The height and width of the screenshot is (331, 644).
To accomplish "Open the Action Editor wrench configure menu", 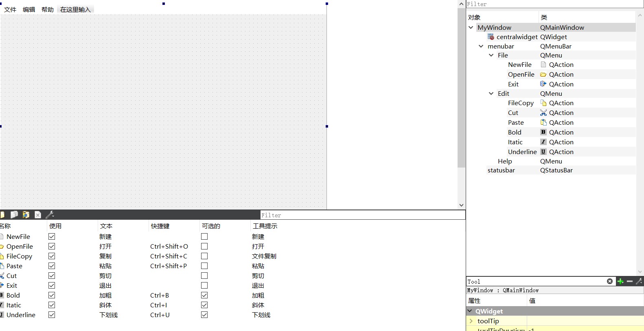I will [50, 214].
